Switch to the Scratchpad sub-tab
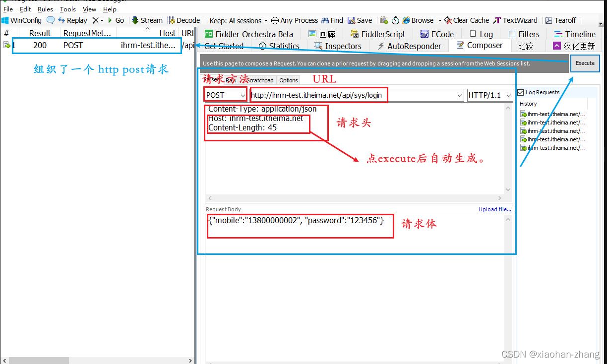The height and width of the screenshot is (364, 607). pyautogui.click(x=260, y=80)
